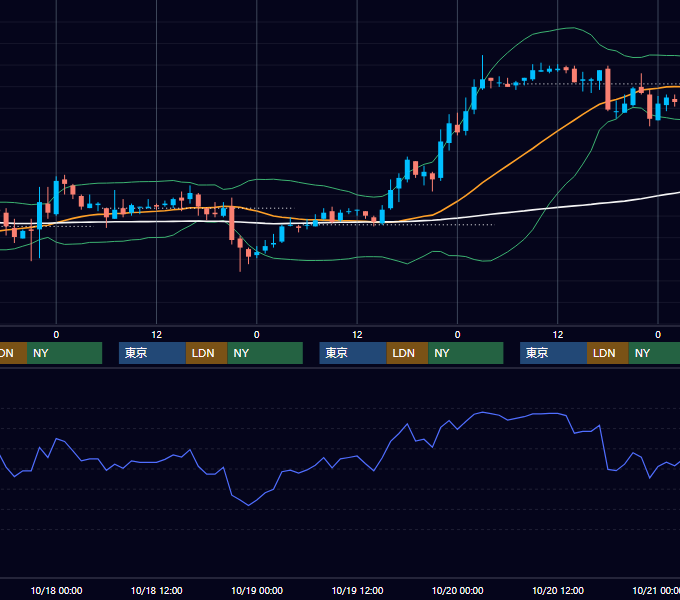This screenshot has width=680, height=600.
Task: Select the 東京 session block on 10/20
Action: 553,353
